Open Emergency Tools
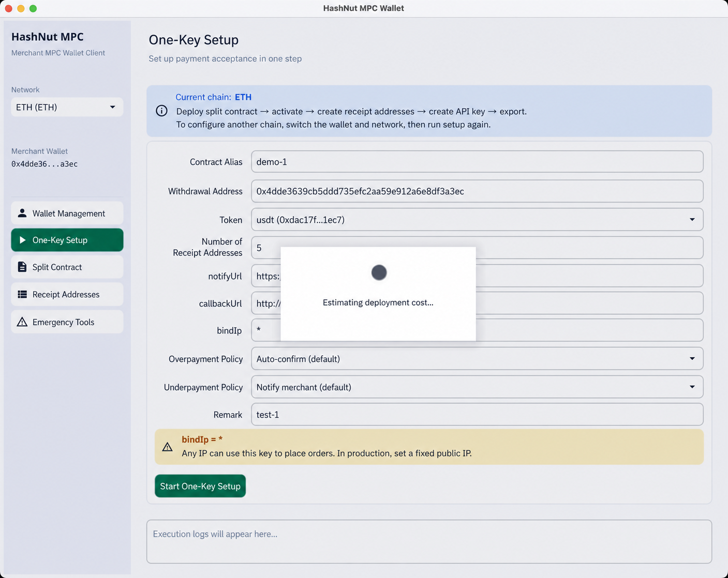 point(67,322)
